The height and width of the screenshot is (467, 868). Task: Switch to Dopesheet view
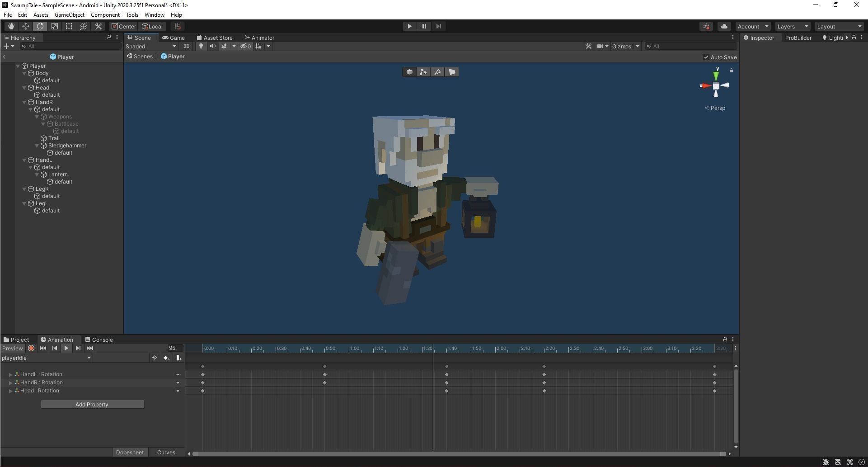(x=130, y=452)
